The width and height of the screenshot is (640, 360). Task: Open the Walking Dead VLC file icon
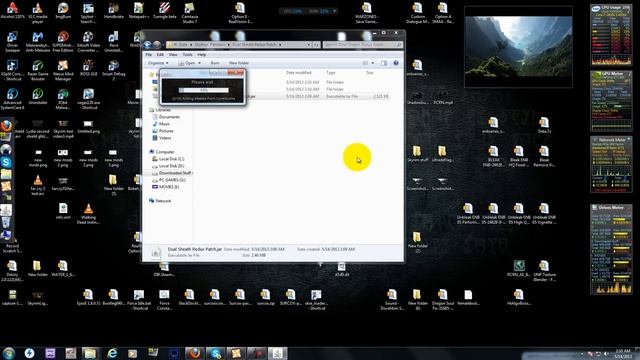coord(89,214)
